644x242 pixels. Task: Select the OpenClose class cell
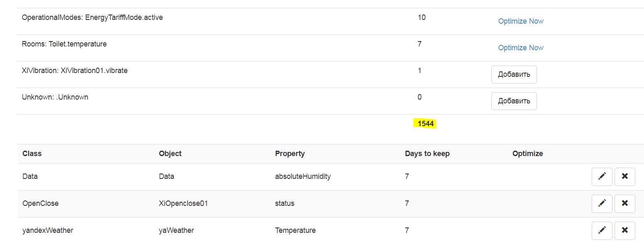(x=40, y=203)
